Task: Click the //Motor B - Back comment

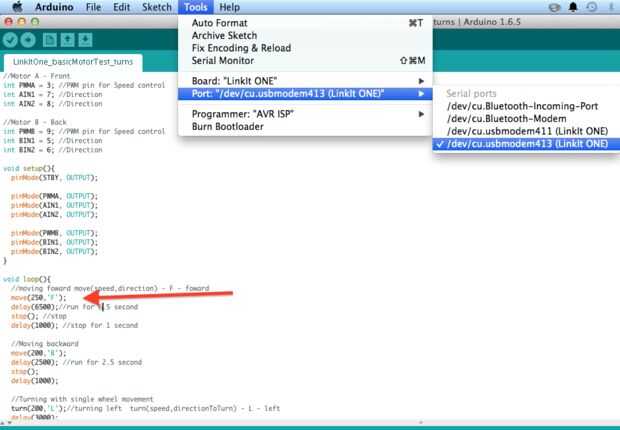Action: 35,122
